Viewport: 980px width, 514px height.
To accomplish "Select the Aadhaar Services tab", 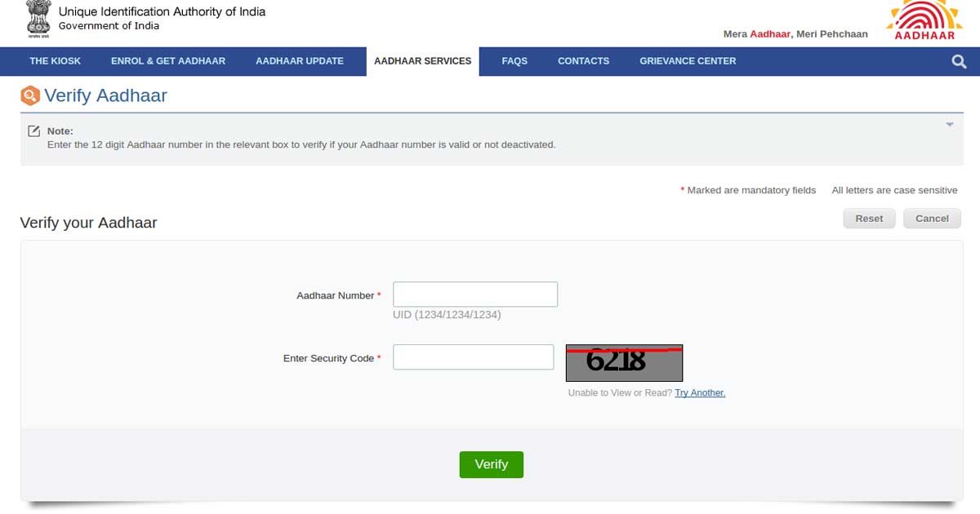I will 422,61.
